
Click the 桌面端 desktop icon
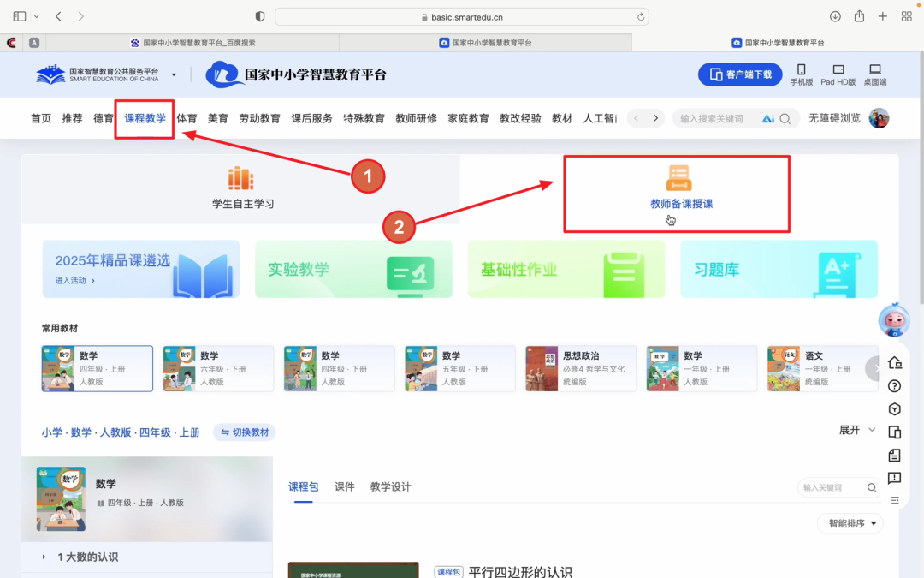pyautogui.click(x=874, y=73)
